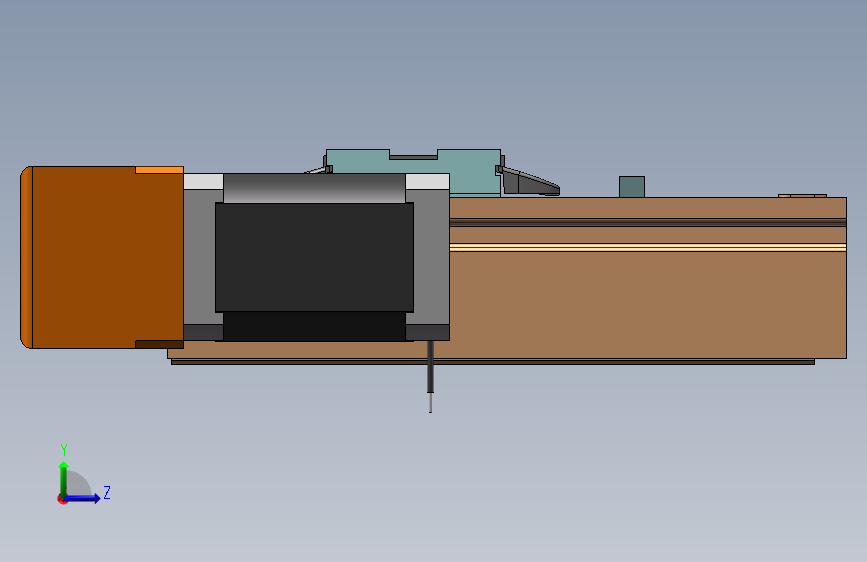The image size is (867, 562).
Task: Select the thin base plate under rail
Action: [x=493, y=362]
